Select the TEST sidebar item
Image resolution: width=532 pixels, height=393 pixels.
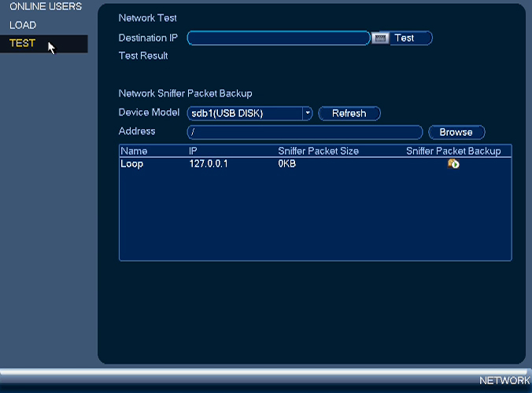point(44,43)
